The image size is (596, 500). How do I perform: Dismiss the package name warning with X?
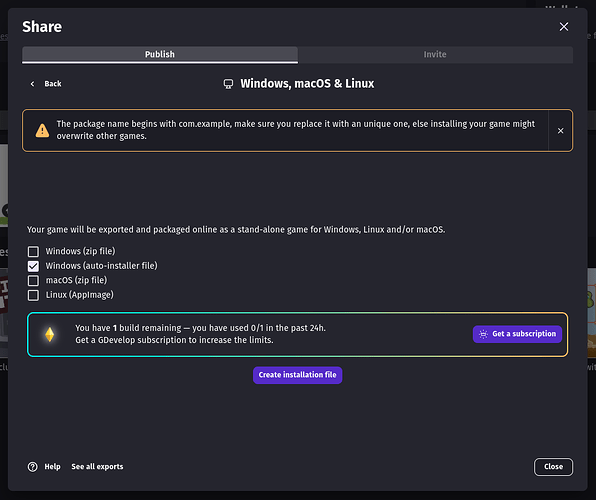pos(560,130)
